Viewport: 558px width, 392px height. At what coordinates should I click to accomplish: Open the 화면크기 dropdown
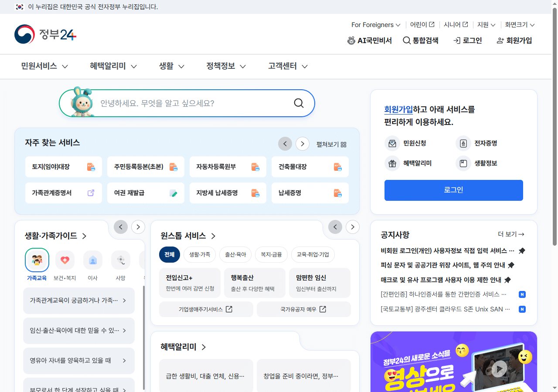pos(520,25)
